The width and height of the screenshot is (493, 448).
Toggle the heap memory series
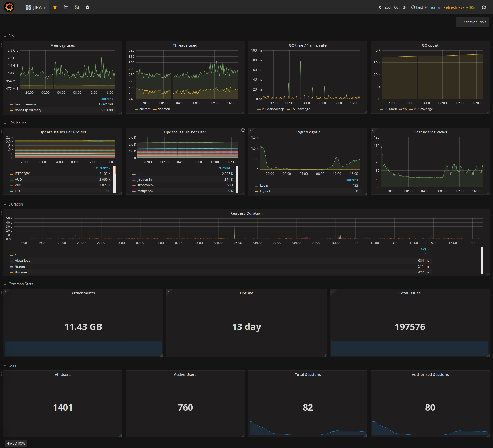[25, 104]
